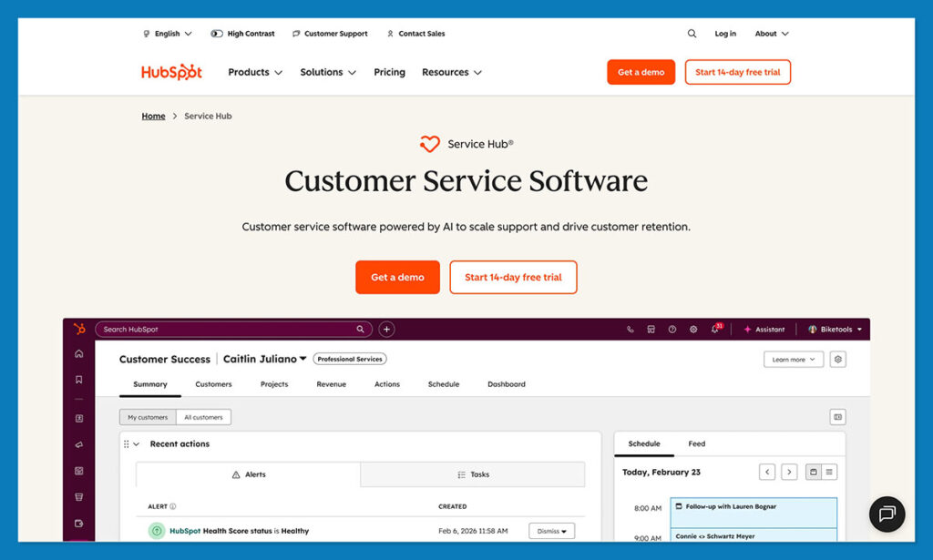
Task: Open the English language dropdown
Action: pyautogui.click(x=168, y=34)
